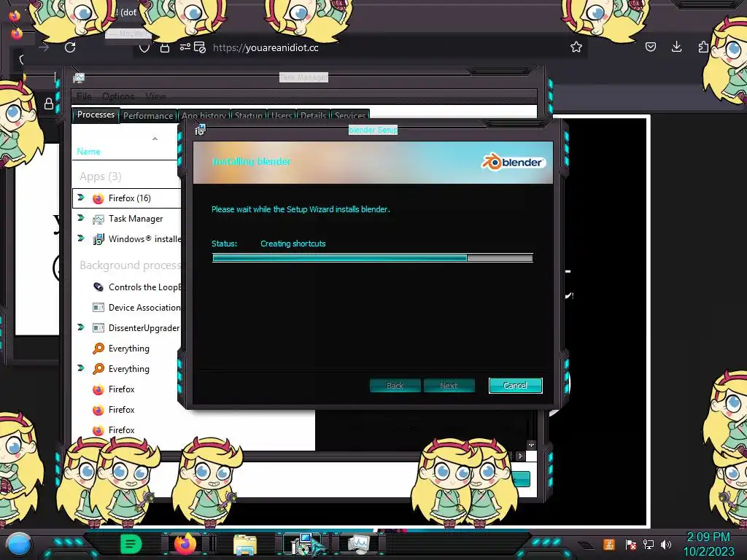Click the Task Manager app row icon
Viewport: 747px width, 560px height.
coord(98,219)
